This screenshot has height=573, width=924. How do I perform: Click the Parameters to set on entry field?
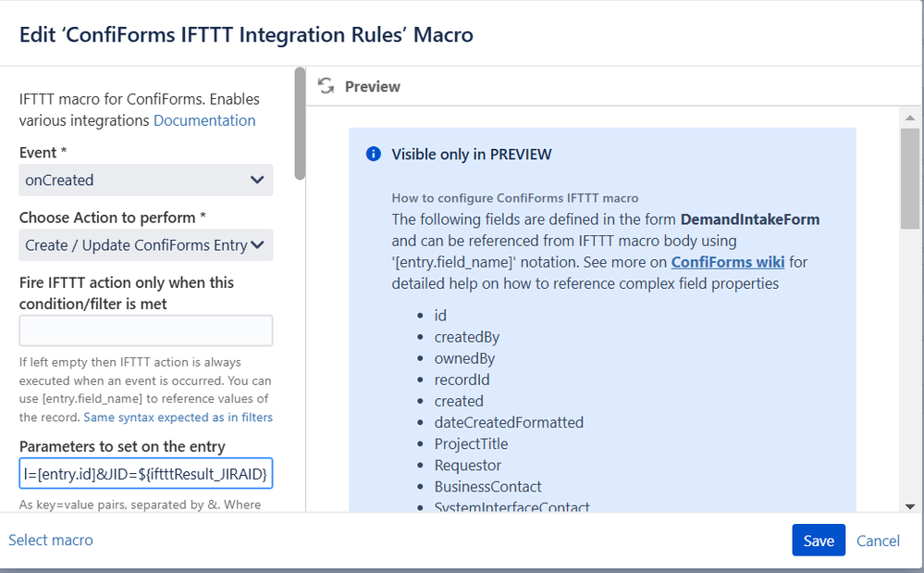pos(145,473)
